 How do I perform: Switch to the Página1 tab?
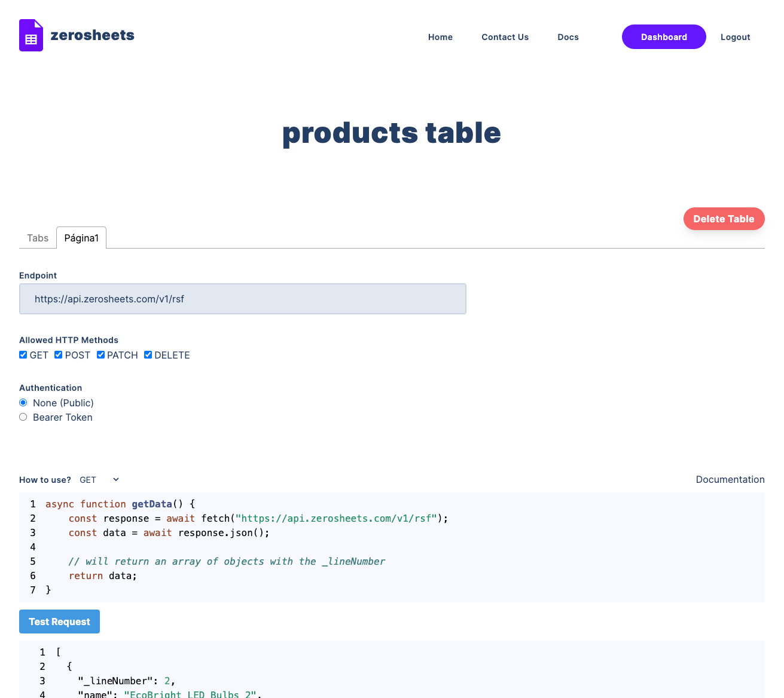point(81,238)
